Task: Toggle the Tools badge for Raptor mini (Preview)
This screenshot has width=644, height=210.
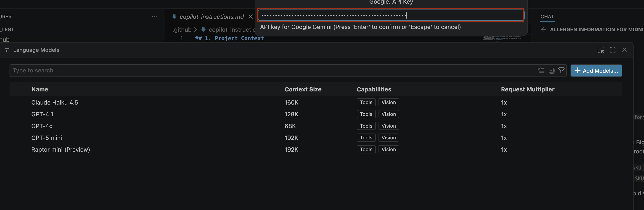Action: (x=366, y=149)
